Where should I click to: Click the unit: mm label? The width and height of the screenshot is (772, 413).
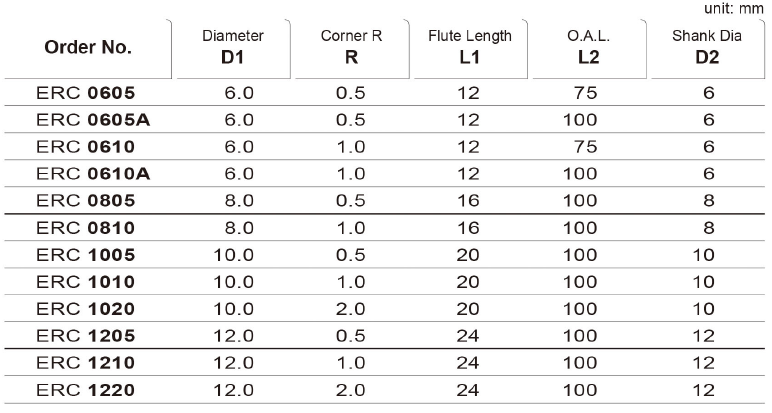[734, 8]
